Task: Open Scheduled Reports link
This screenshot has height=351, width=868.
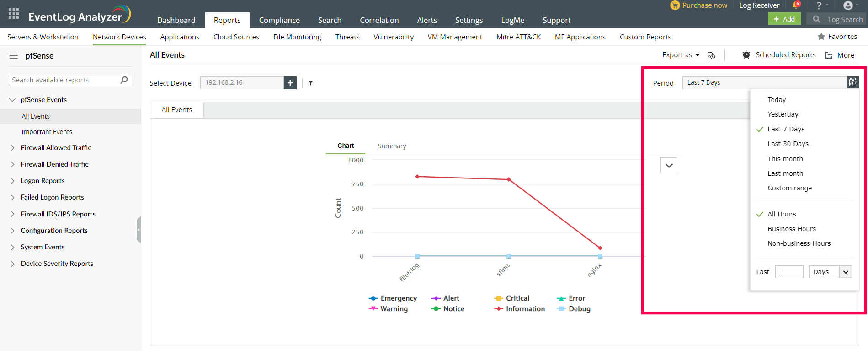Action: (786, 55)
